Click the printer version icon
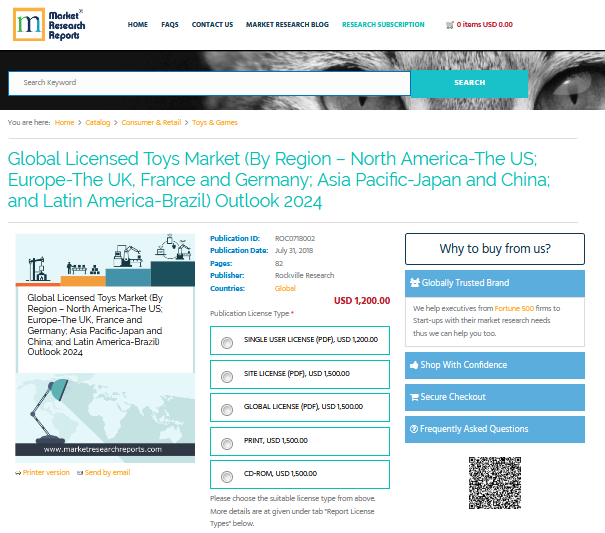This screenshot has height=533, width=605. (x=18, y=473)
